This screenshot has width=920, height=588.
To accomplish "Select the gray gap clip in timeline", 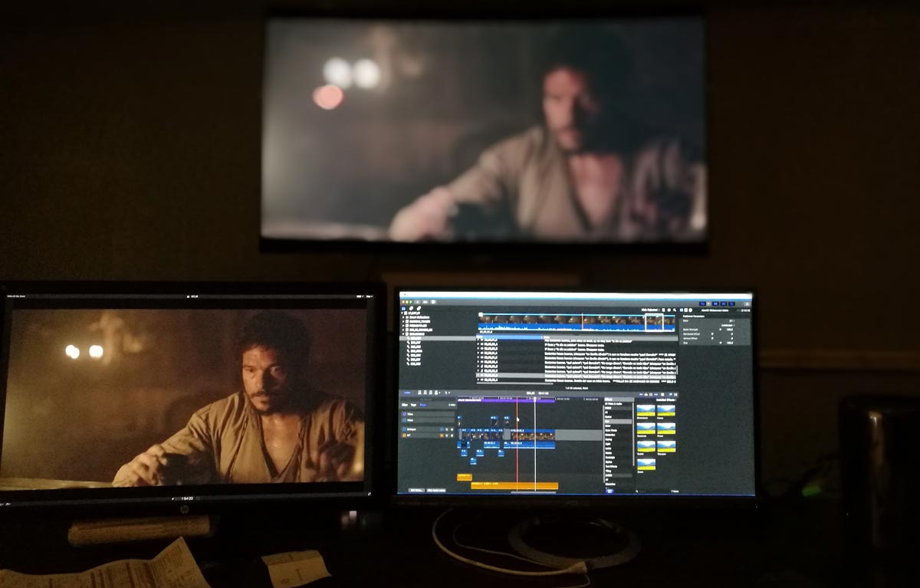I will pos(579,435).
